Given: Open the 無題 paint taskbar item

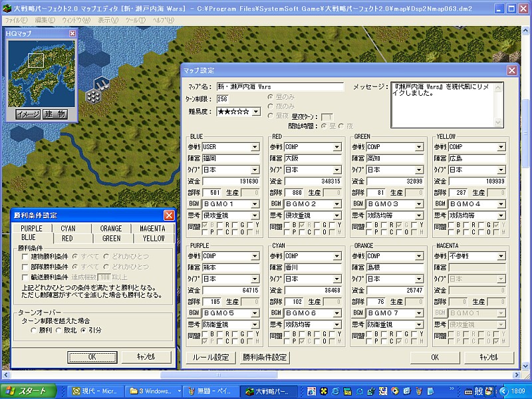Looking at the screenshot, I should coord(211,391).
